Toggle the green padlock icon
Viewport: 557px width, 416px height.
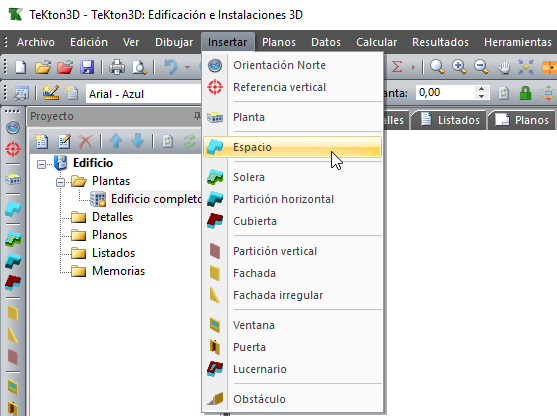pos(525,93)
